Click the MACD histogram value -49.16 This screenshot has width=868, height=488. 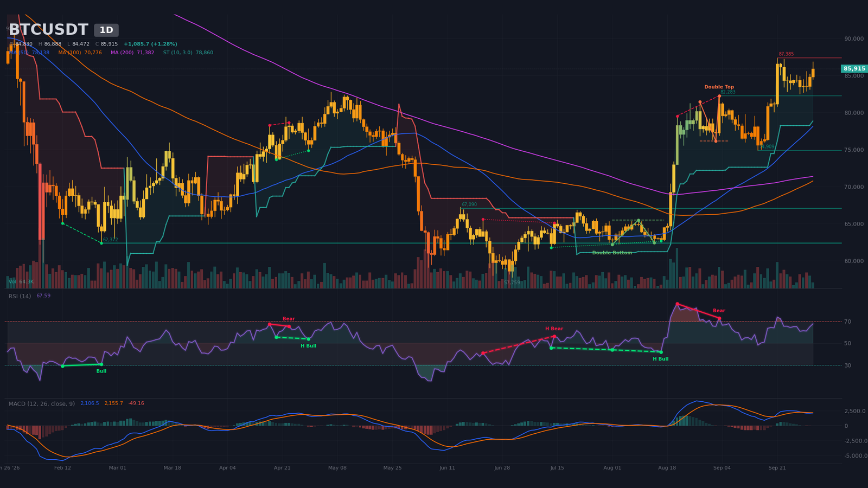tap(136, 403)
